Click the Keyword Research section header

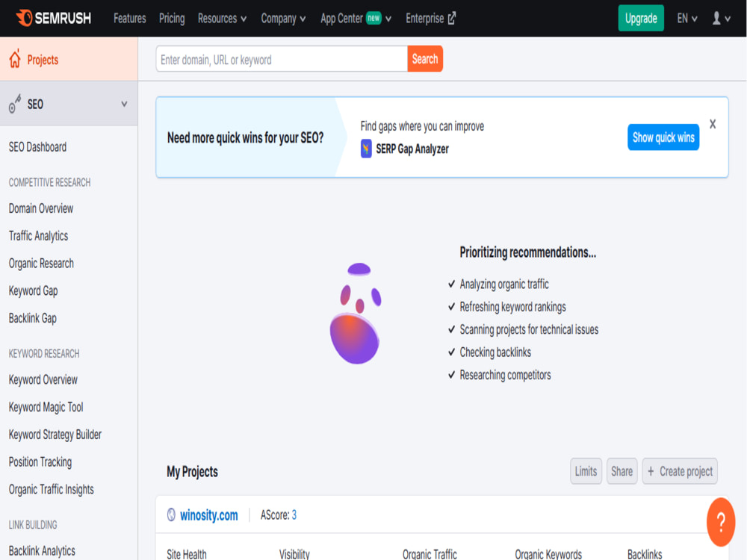coord(44,353)
